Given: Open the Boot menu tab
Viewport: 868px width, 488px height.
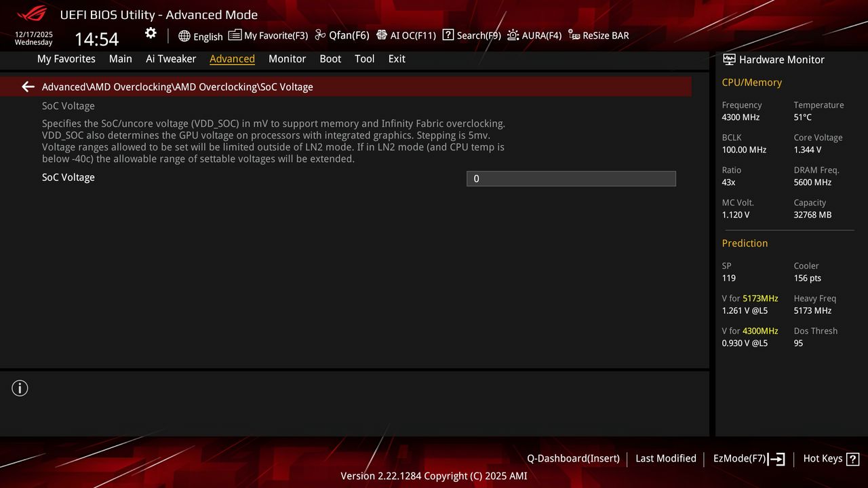Looking at the screenshot, I should 330,59.
